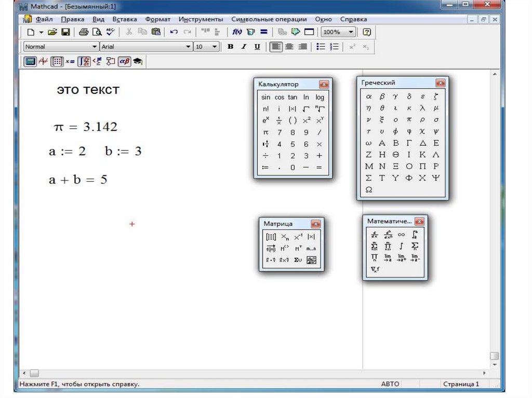Create a new worksheet with the New icon
532x398 pixels.
[x=31, y=32]
